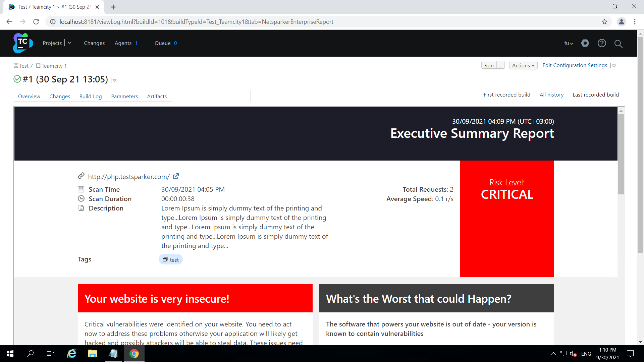Open the Artifacts tab

pos(157,97)
